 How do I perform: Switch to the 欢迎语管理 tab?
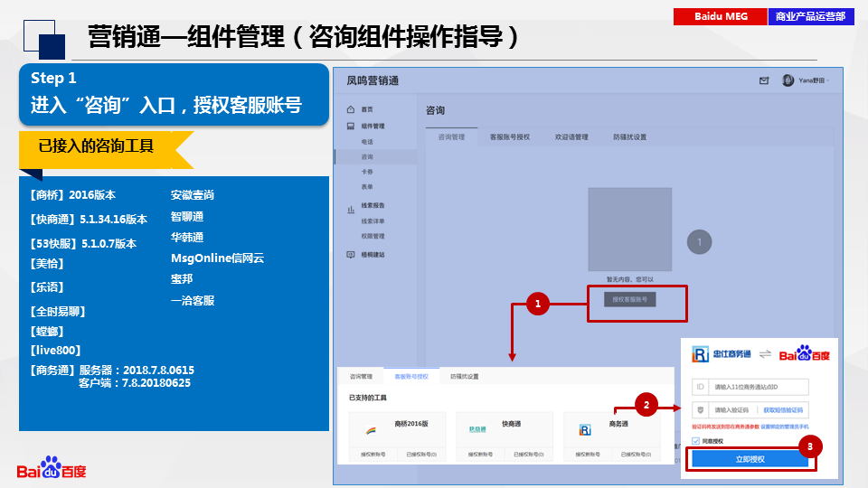571,137
